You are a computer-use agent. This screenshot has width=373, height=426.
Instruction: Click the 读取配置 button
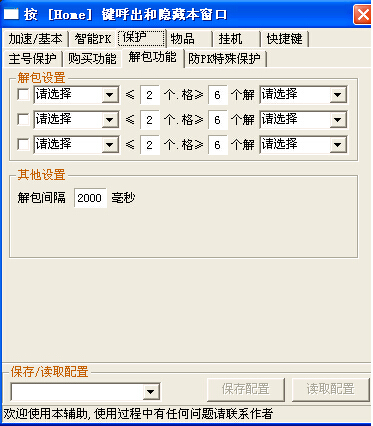[331, 389]
